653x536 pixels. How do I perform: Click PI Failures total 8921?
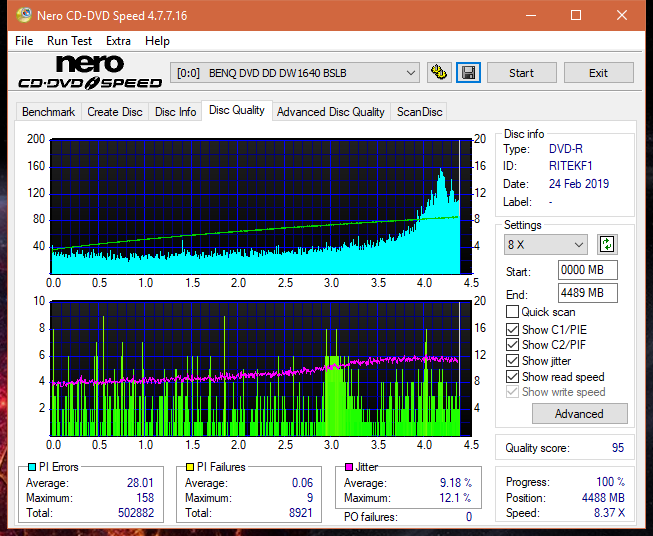coord(301,513)
